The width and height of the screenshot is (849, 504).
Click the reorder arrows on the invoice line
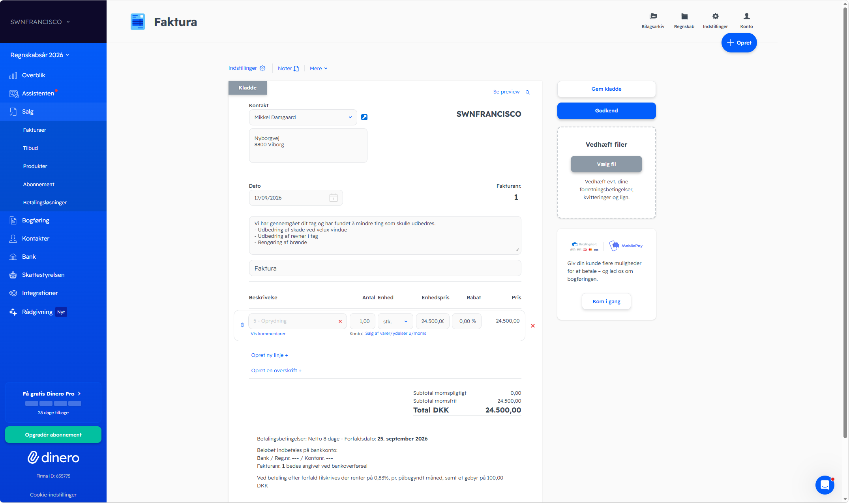coord(242,325)
